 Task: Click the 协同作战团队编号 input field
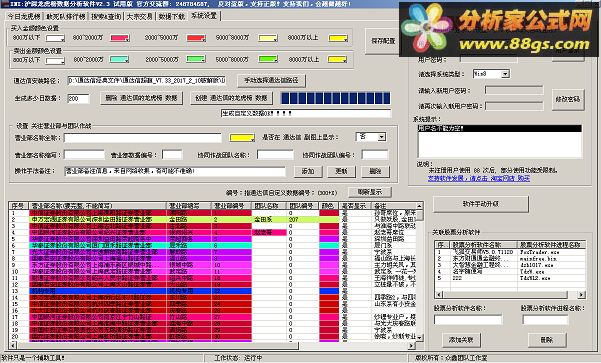[x=375, y=155]
